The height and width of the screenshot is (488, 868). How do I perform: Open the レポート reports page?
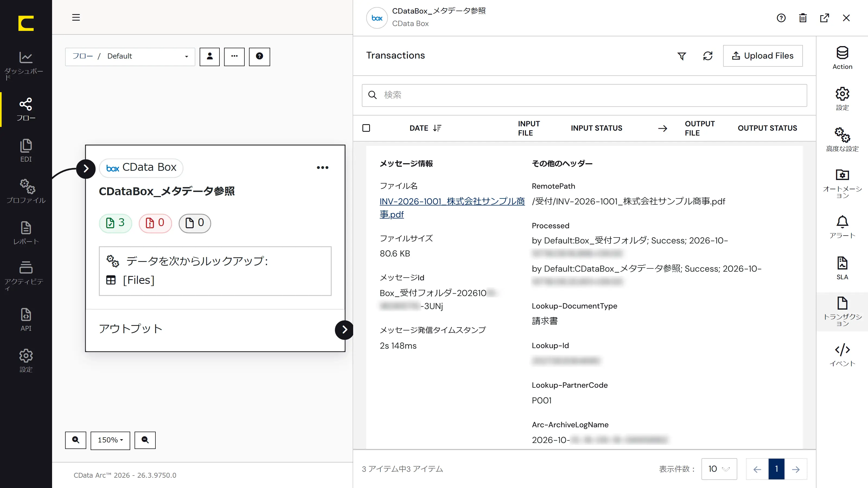pyautogui.click(x=25, y=233)
